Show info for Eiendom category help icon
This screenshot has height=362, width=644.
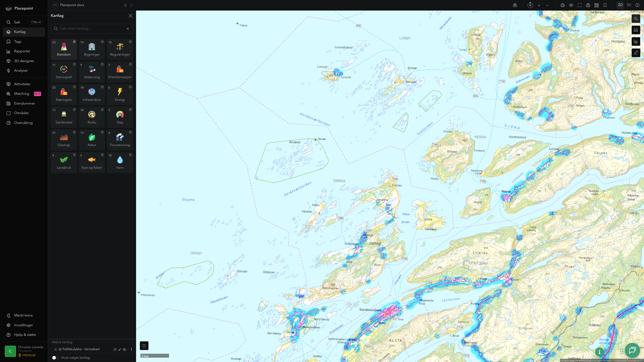(74, 42)
